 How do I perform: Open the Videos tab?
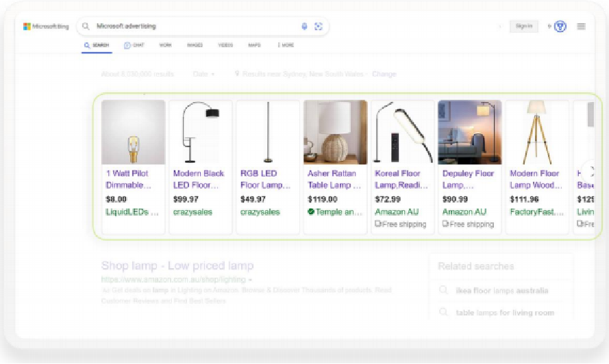tap(225, 45)
